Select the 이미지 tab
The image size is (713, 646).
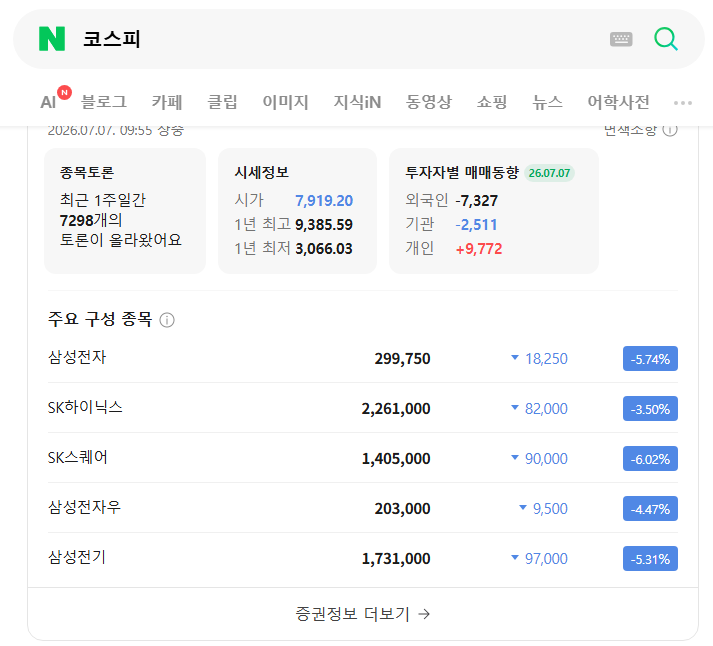(286, 102)
